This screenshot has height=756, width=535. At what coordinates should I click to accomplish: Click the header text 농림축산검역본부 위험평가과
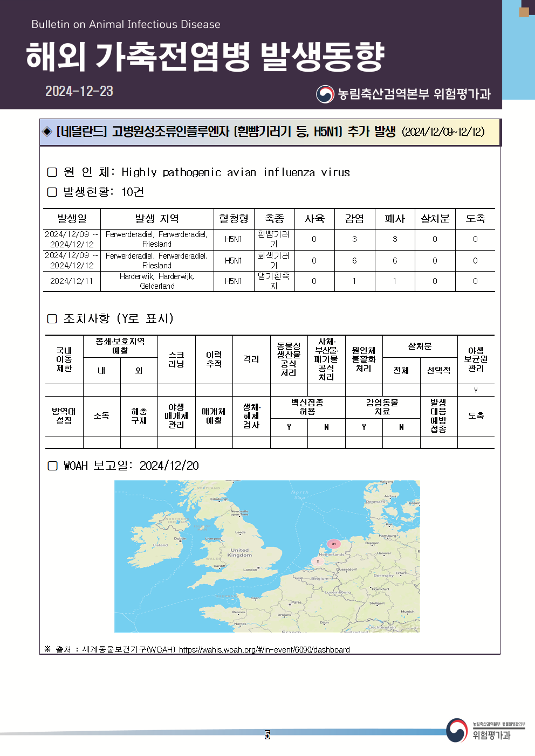(x=414, y=94)
